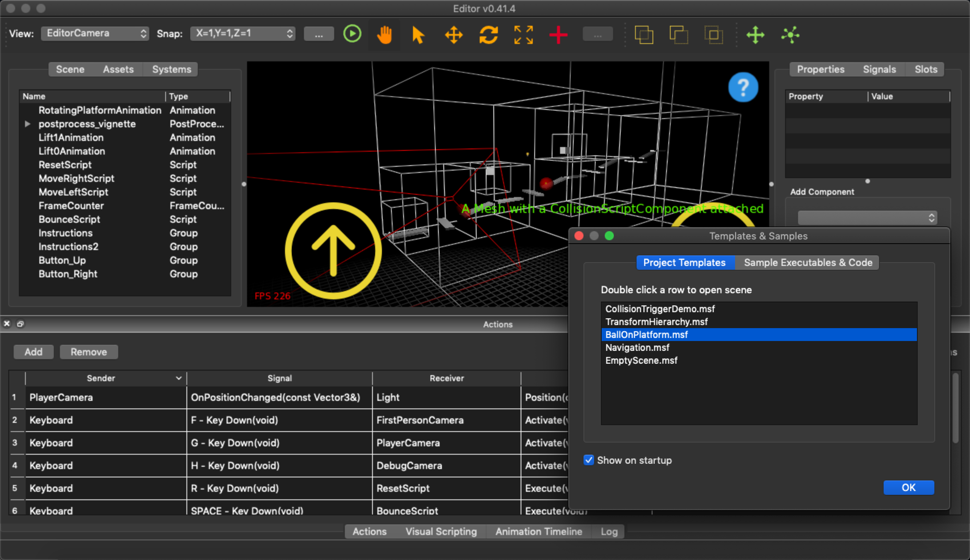Viewport: 970px width, 560px height.
Task: Switch to Sample Executables & Code tab
Action: (807, 262)
